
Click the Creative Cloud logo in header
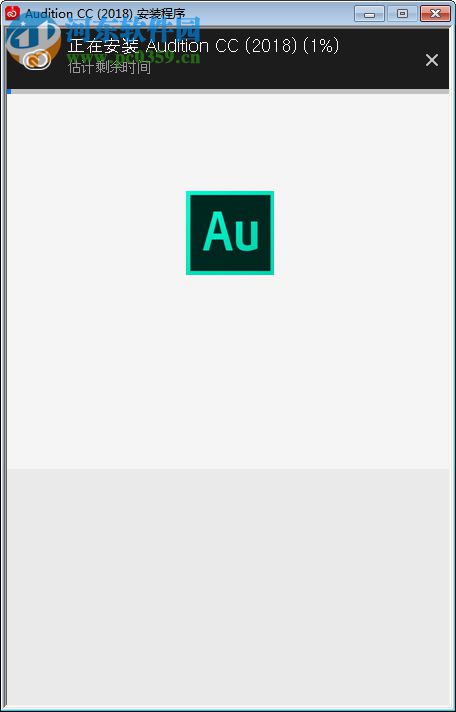tap(36, 59)
